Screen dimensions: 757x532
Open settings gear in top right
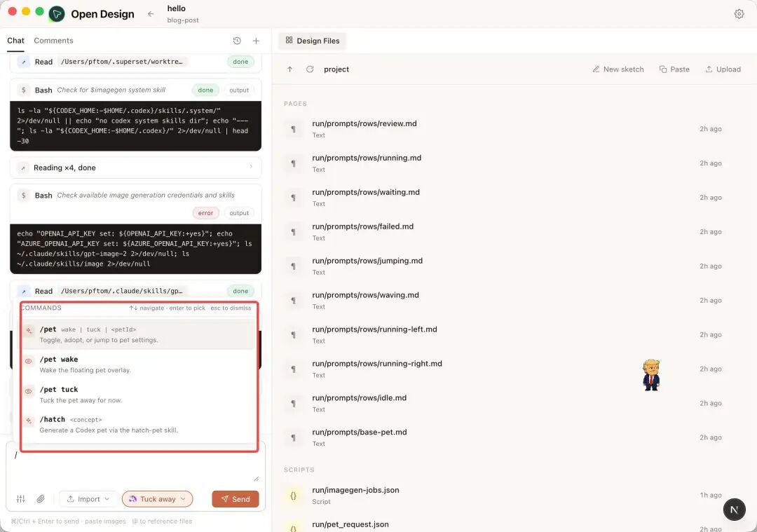(739, 14)
